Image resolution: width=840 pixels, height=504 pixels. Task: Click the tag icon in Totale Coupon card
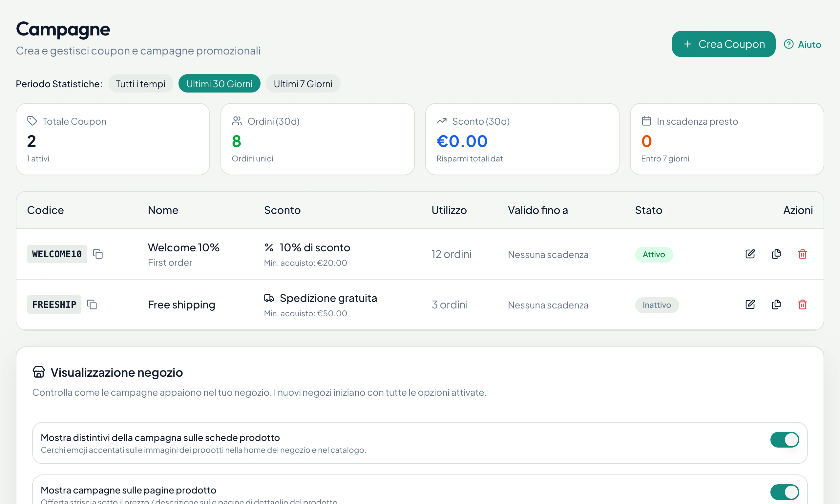click(32, 121)
